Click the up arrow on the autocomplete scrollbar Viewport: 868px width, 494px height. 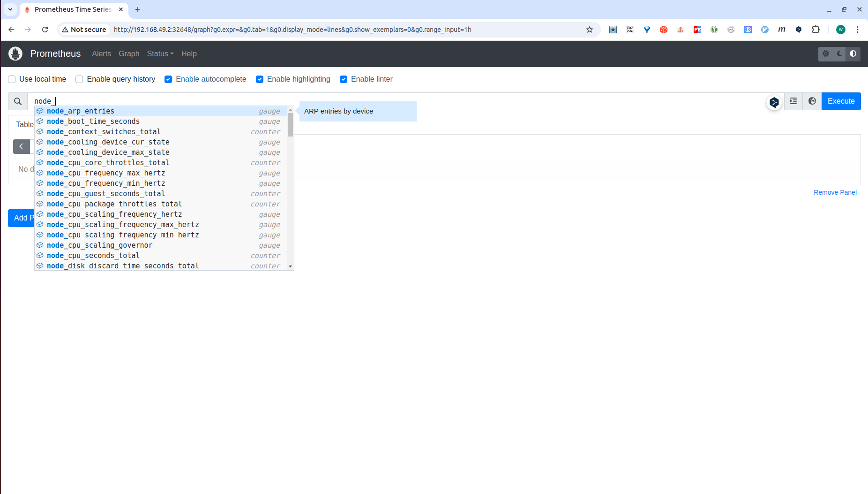pos(291,110)
